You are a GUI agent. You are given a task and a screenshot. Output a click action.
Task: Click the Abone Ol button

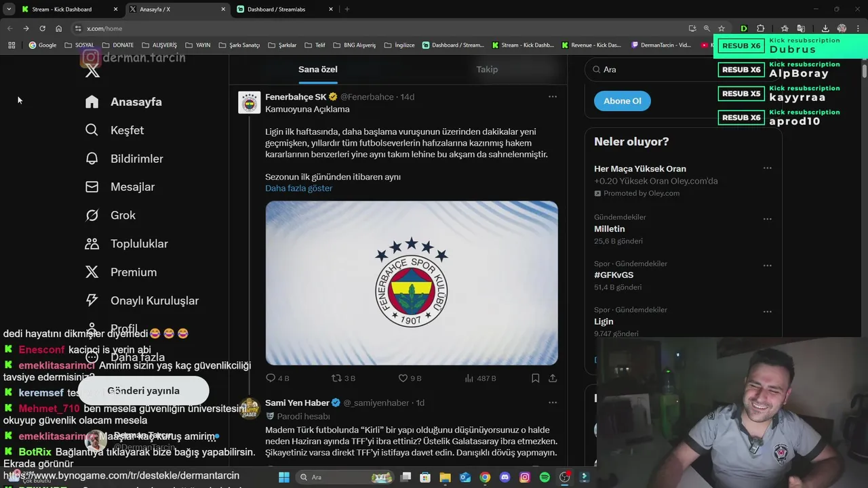[623, 101]
